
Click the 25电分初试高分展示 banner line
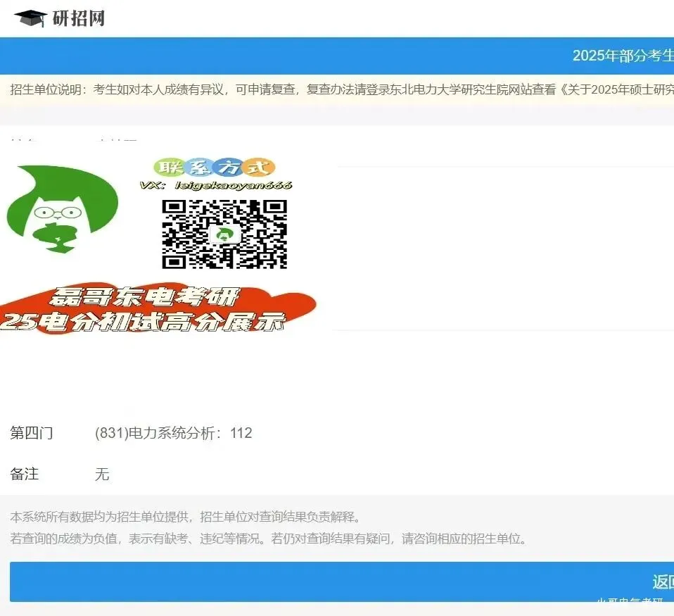[143, 322]
